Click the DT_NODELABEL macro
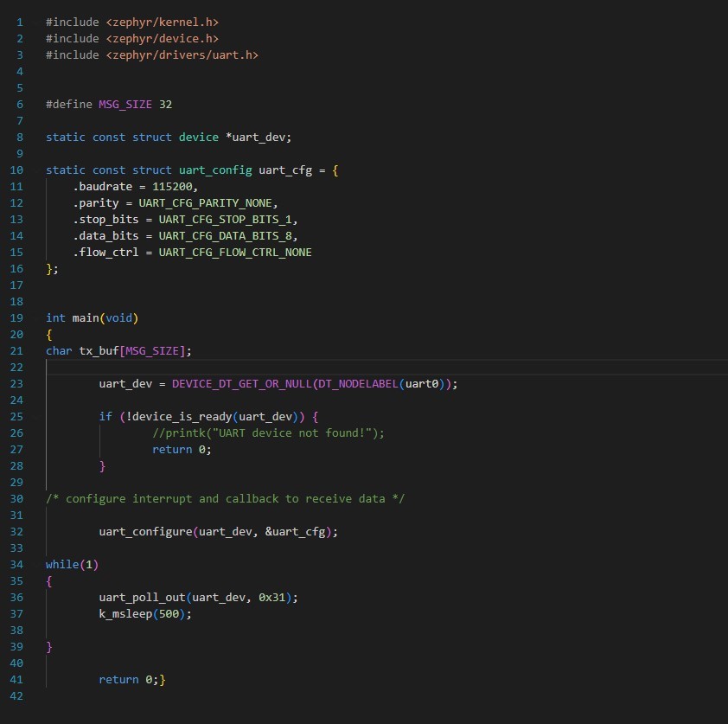 tap(358, 384)
